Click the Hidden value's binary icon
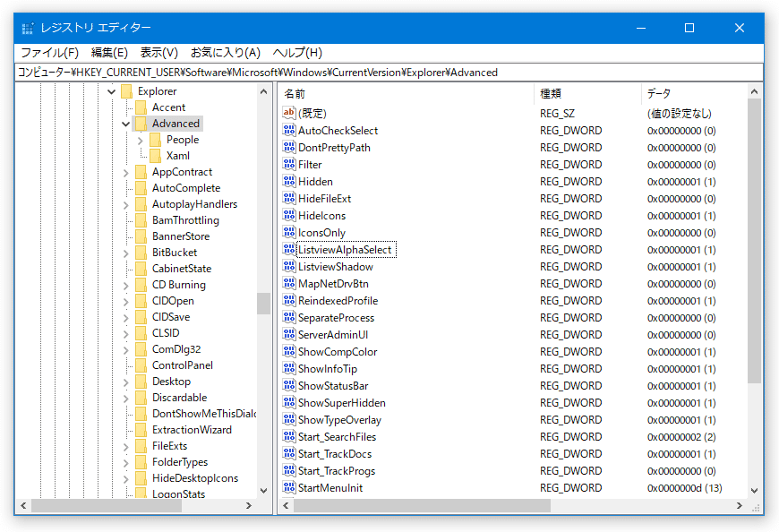The height and width of the screenshot is (532, 779). click(290, 181)
